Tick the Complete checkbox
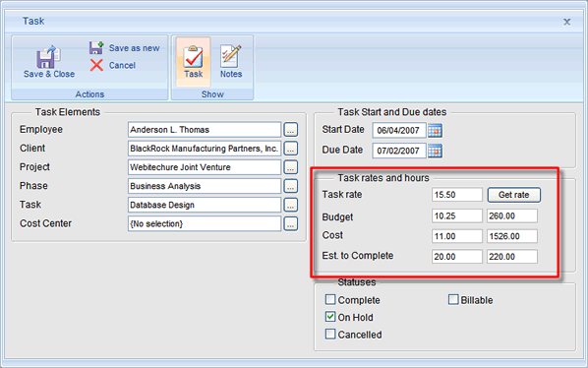The height and width of the screenshot is (368, 588). point(330,299)
